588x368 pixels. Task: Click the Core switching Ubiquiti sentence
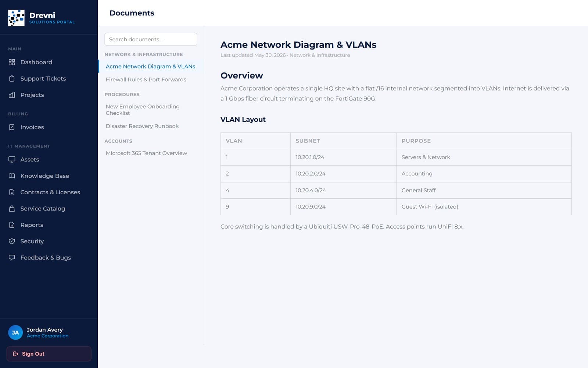pyautogui.click(x=342, y=227)
